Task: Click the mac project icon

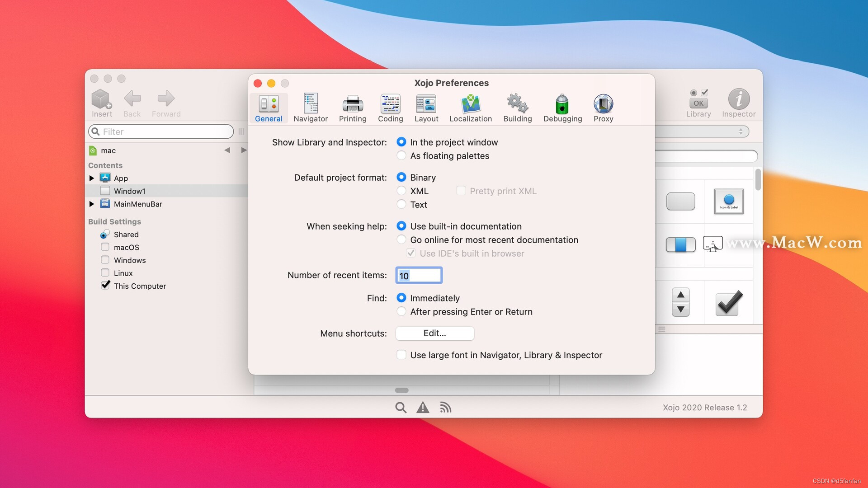Action: 93,150
